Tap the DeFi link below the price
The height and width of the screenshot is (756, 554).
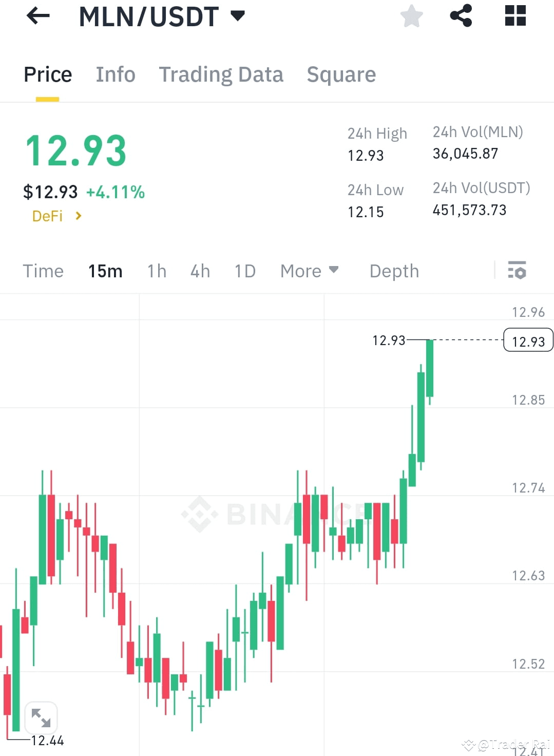point(47,216)
